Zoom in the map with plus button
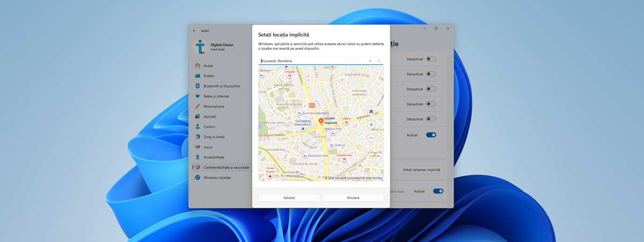Image resolution: width=644 pixels, height=242 pixels. (371, 125)
